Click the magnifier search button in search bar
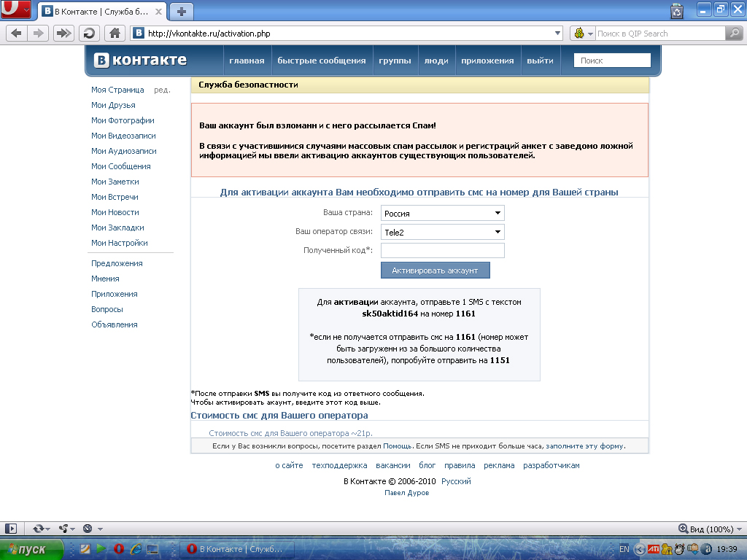 pos(734,34)
